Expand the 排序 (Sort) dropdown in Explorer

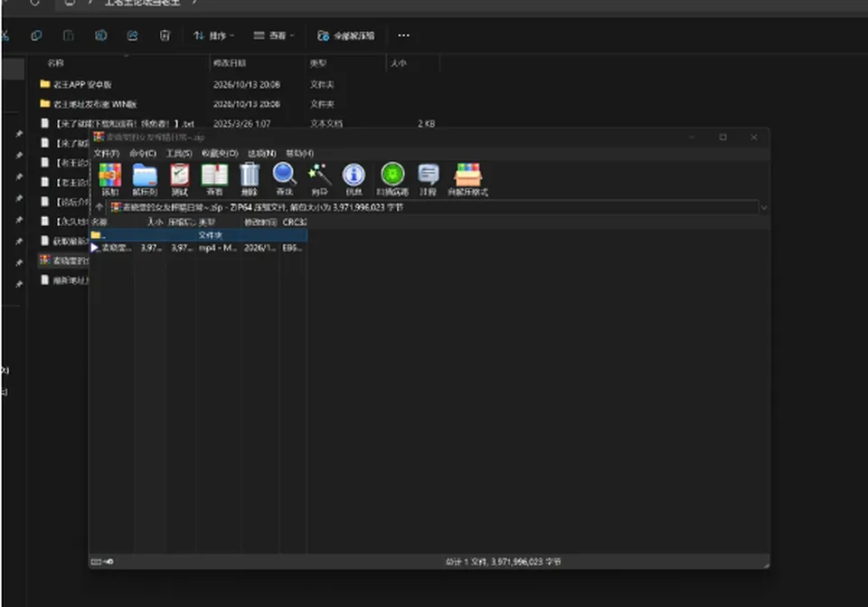click(x=213, y=35)
